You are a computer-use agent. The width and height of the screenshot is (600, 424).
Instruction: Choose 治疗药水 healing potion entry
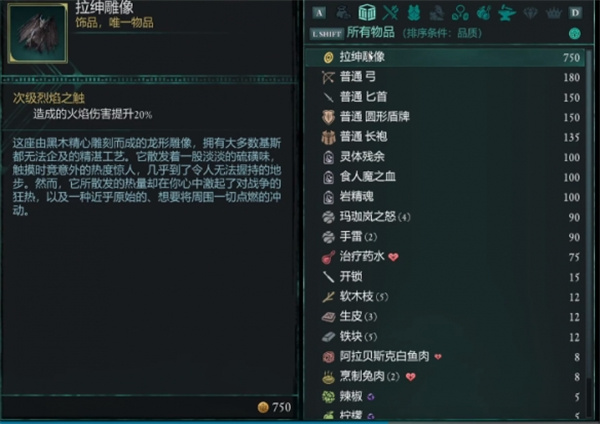coord(445,257)
